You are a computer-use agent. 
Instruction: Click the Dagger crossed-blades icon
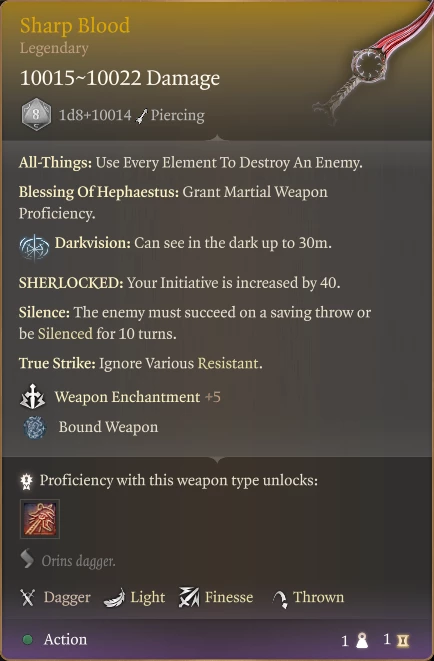[27, 597]
